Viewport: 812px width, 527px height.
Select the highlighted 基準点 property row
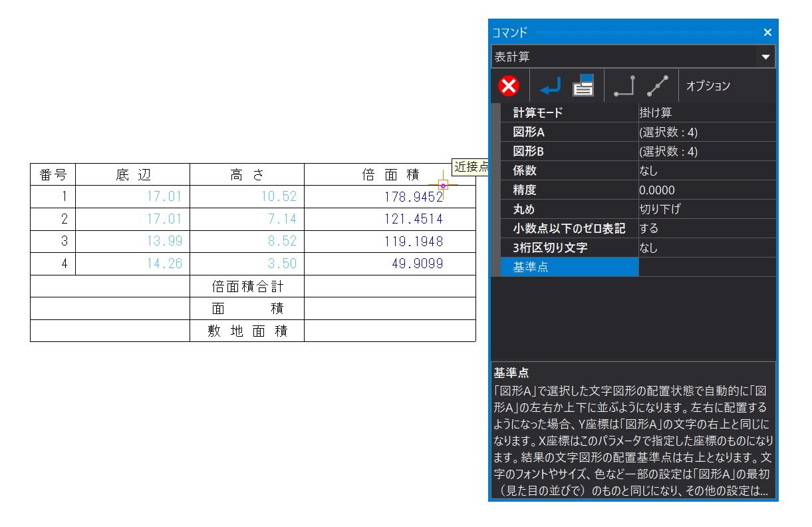click(x=569, y=267)
